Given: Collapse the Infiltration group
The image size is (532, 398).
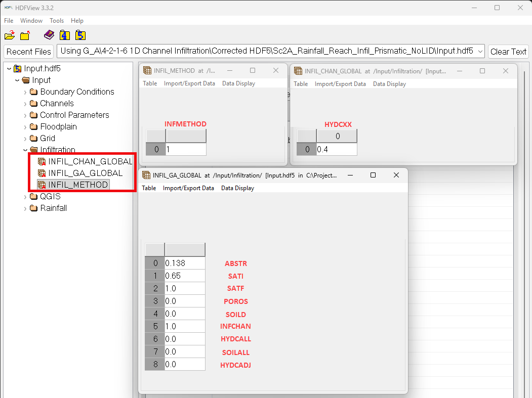Looking at the screenshot, I should point(25,150).
